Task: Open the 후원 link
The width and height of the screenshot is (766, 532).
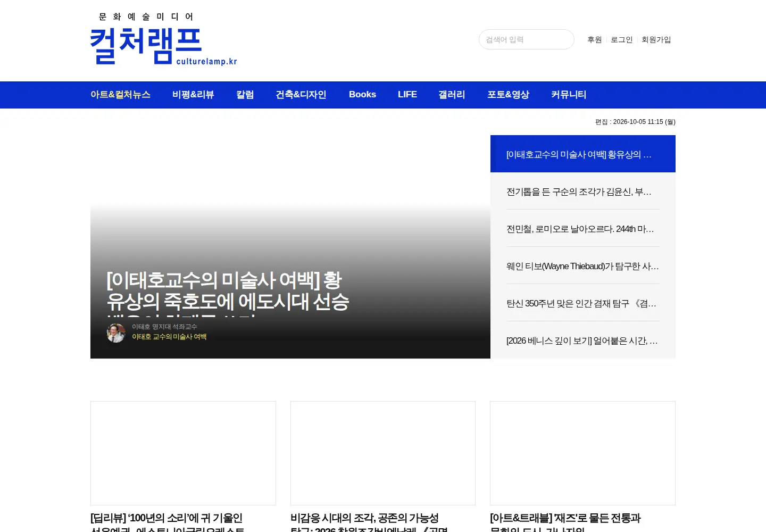Action: pyautogui.click(x=594, y=40)
